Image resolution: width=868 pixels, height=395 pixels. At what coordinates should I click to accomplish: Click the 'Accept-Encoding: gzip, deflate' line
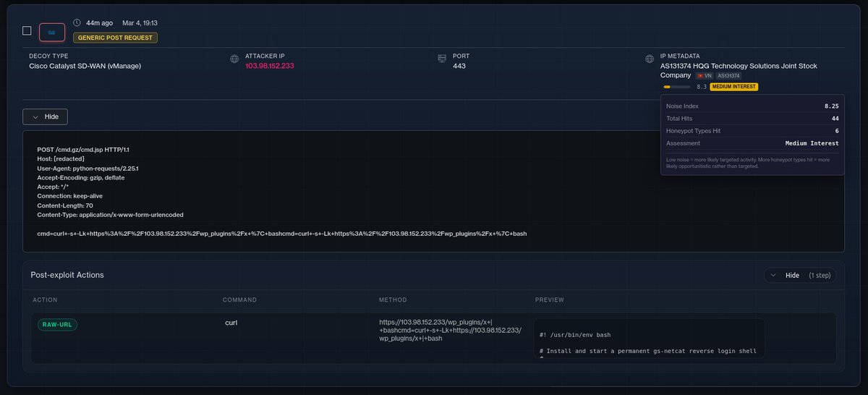pyautogui.click(x=82, y=177)
